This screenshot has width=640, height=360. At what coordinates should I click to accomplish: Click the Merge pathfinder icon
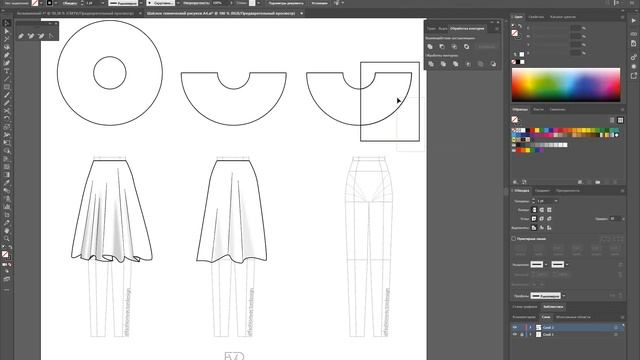click(x=456, y=64)
